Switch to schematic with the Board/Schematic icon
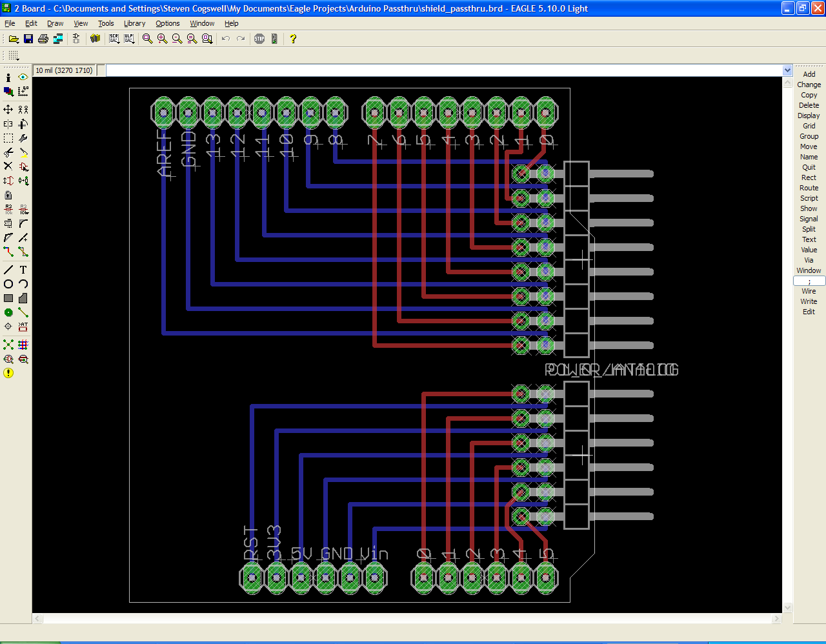This screenshot has width=826, height=644. [76, 39]
